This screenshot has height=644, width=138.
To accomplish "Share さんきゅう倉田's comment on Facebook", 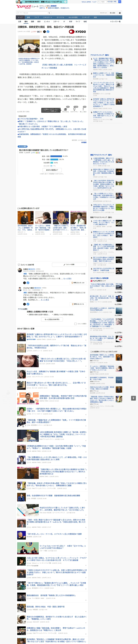I will pos(28,304).
